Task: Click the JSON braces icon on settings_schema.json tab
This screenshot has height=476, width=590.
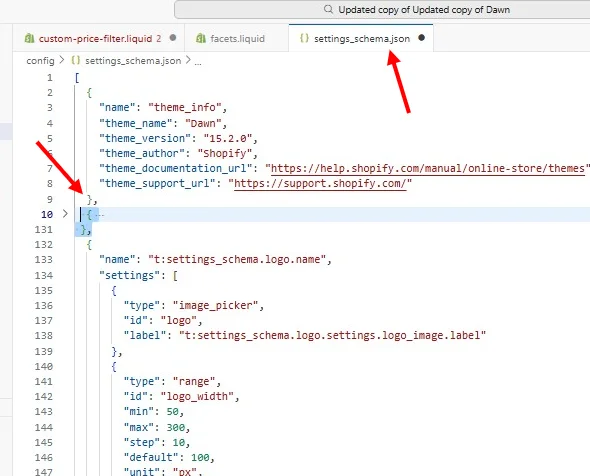Action: (304, 38)
